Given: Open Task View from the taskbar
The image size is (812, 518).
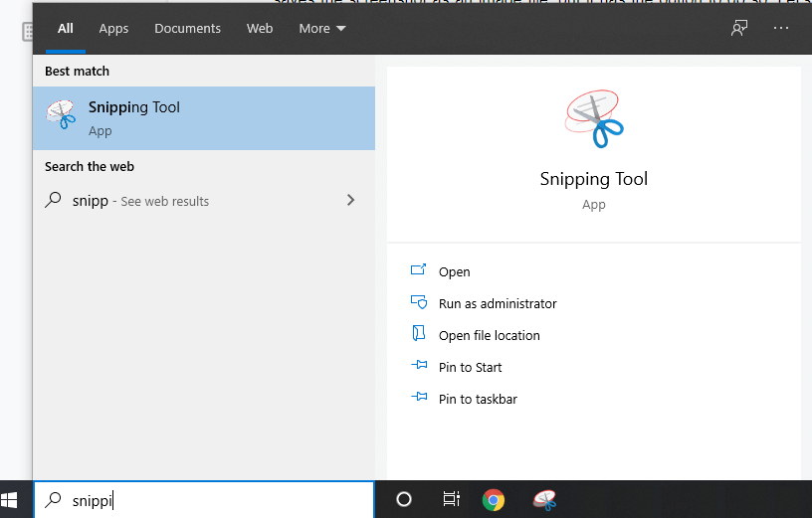Looking at the screenshot, I should (452, 499).
